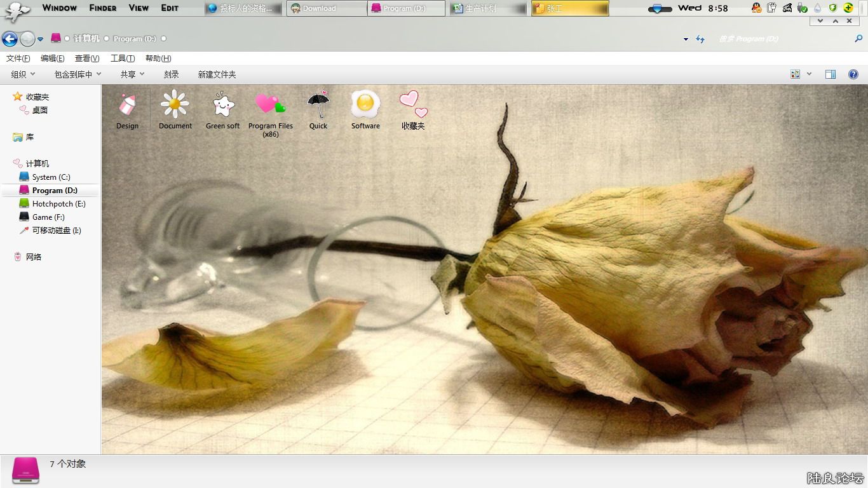This screenshot has width=868, height=488.
Task: Open the 工具(T) menu
Action: pyautogui.click(x=122, y=58)
